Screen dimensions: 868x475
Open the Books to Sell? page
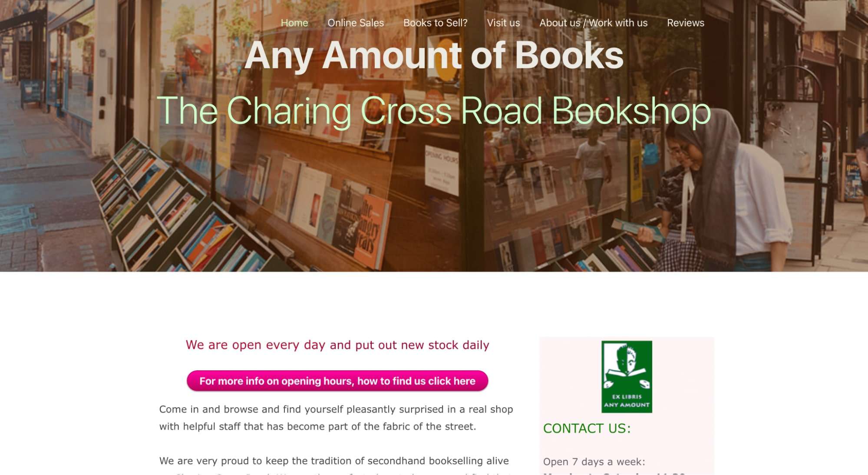435,23
